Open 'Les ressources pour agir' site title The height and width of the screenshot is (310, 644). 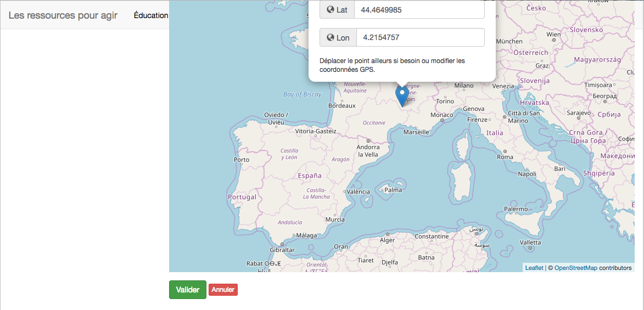click(x=63, y=15)
